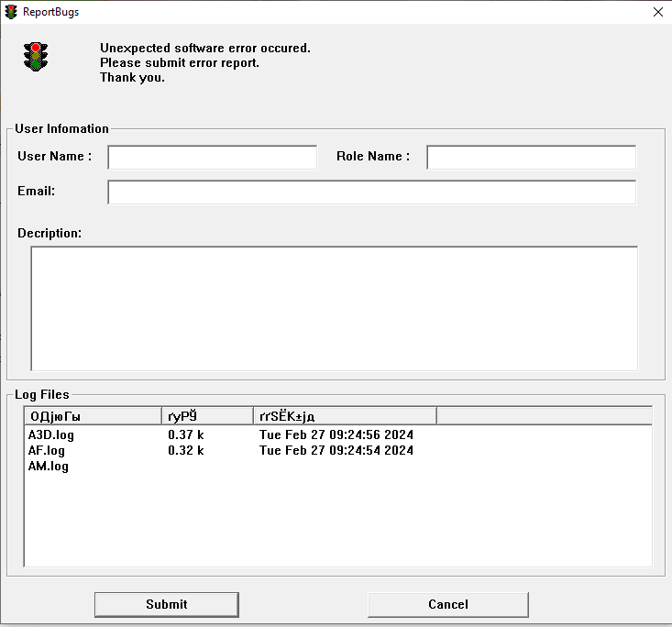The image size is (672, 627).
Task: Click the 09:24:56 timestamp for A3D.log
Action: pos(336,435)
